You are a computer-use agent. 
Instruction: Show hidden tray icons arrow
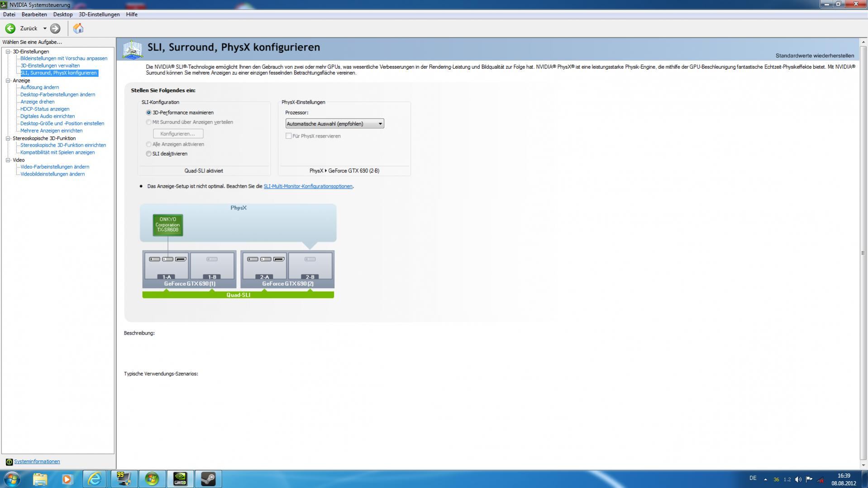766,479
